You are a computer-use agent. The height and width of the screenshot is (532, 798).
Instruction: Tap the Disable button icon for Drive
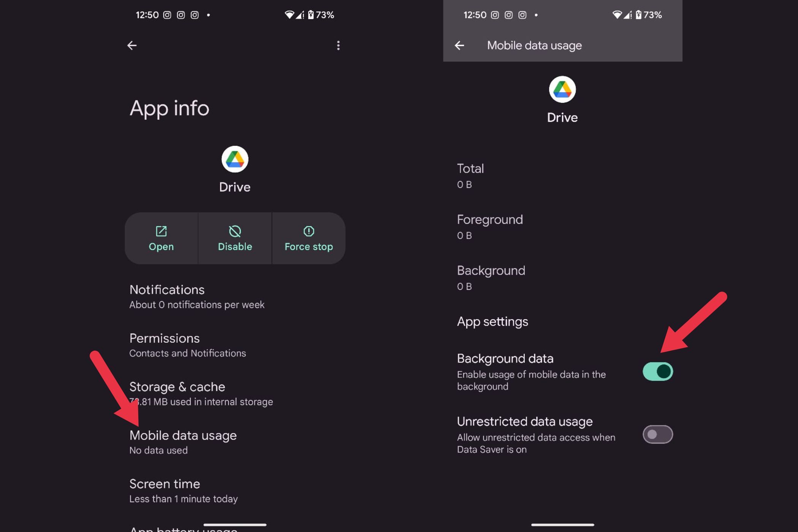click(234, 231)
